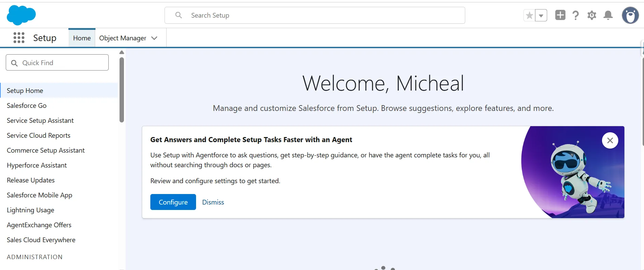Click into the Search Setup field
The width and height of the screenshot is (644, 270).
click(315, 15)
